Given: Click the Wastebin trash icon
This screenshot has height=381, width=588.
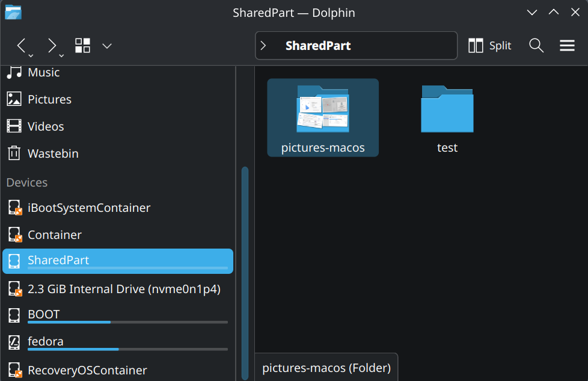Looking at the screenshot, I should [x=14, y=153].
